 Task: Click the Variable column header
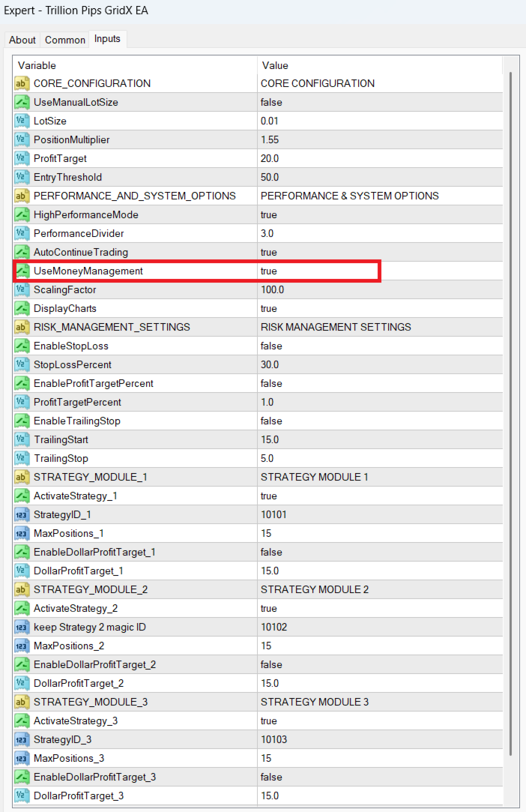coord(135,65)
